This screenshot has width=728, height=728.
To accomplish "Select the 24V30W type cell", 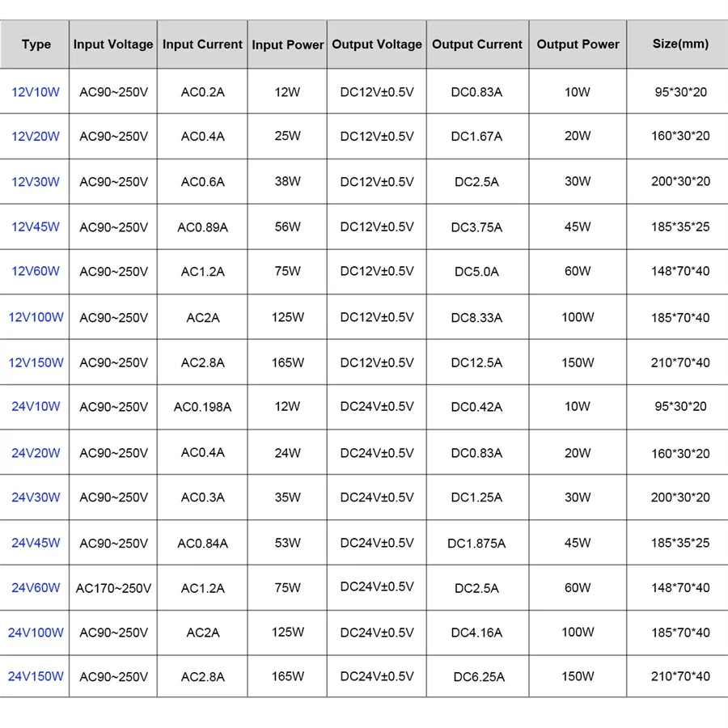I will tap(36, 497).
